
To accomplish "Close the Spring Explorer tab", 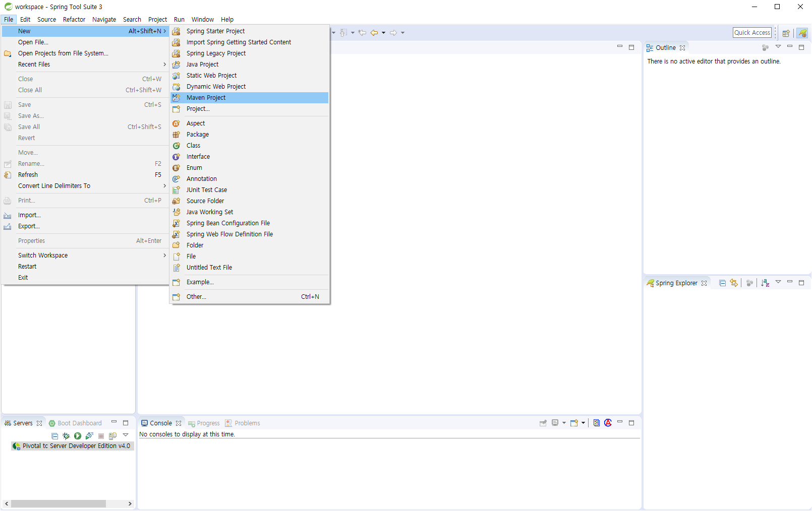I will click(704, 283).
